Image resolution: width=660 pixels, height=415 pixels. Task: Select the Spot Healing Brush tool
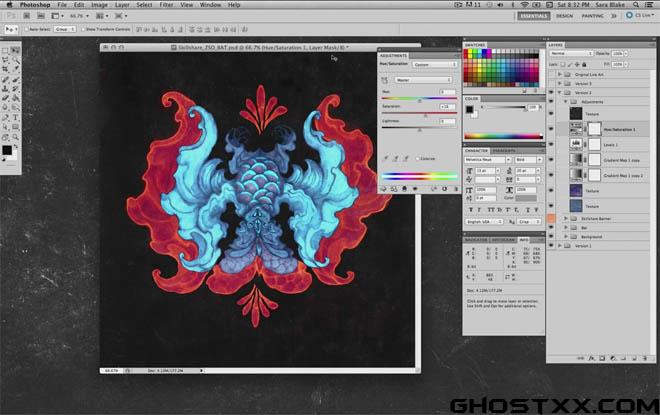click(5, 80)
